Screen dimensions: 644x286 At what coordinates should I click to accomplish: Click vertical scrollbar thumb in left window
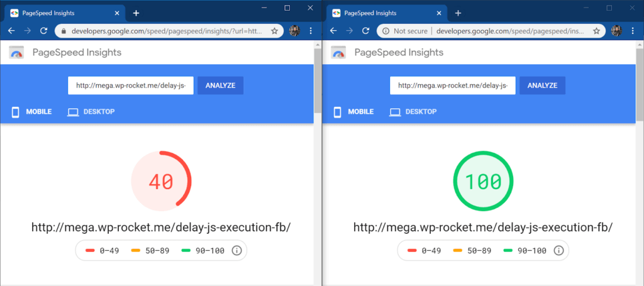[x=318, y=80]
